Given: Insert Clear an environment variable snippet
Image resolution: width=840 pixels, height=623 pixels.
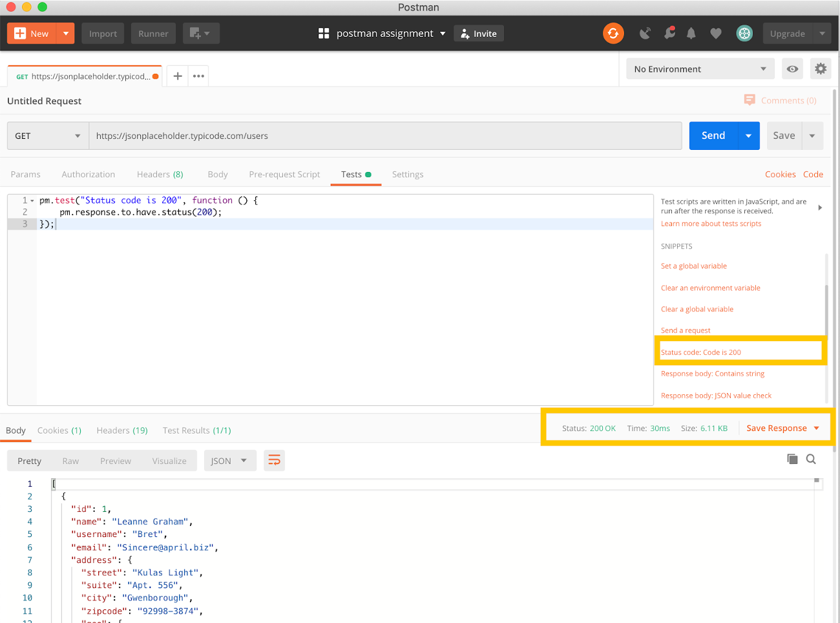Looking at the screenshot, I should [711, 288].
